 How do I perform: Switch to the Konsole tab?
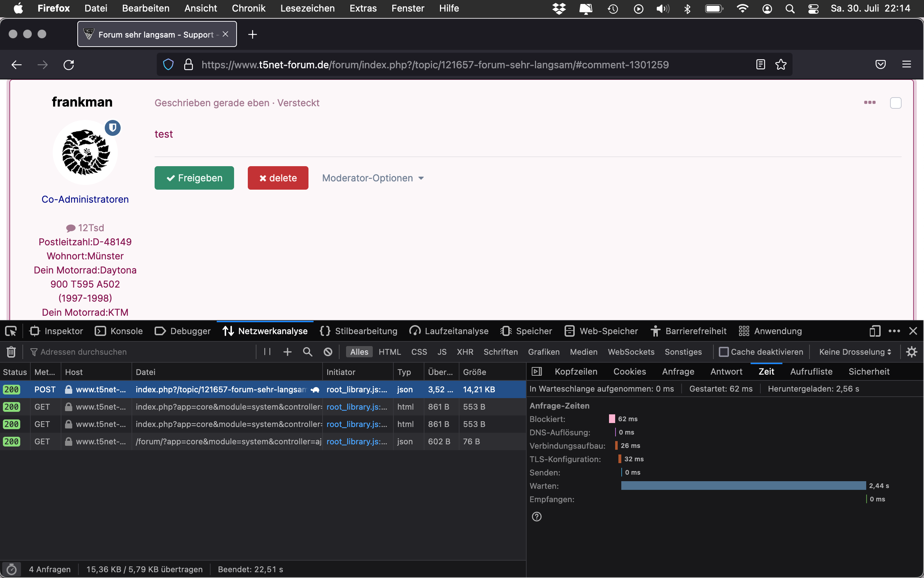pos(119,331)
